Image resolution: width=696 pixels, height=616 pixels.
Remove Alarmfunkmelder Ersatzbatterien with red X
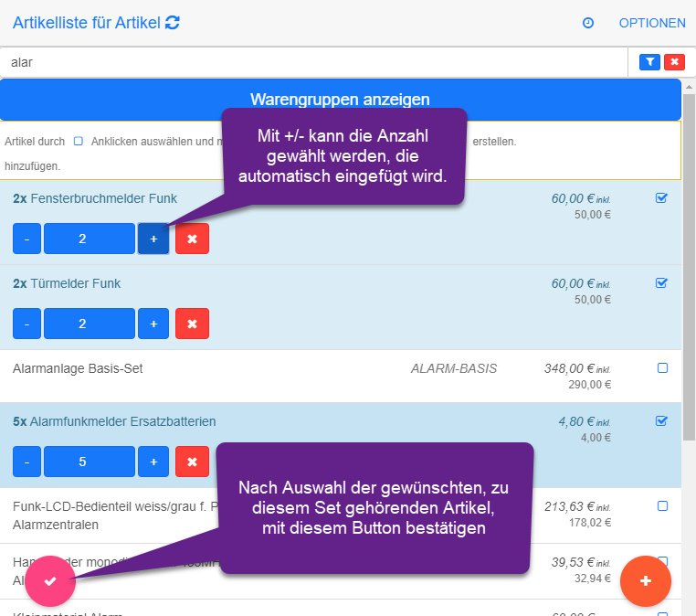(192, 462)
